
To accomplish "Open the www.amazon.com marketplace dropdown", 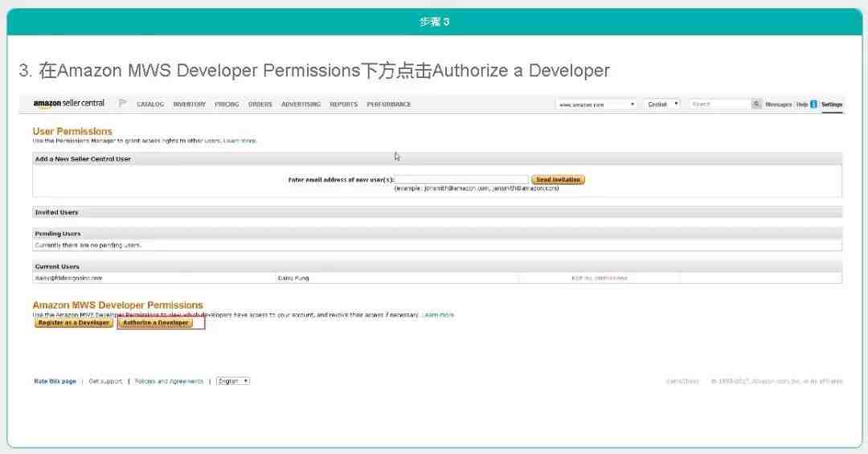I will point(596,104).
